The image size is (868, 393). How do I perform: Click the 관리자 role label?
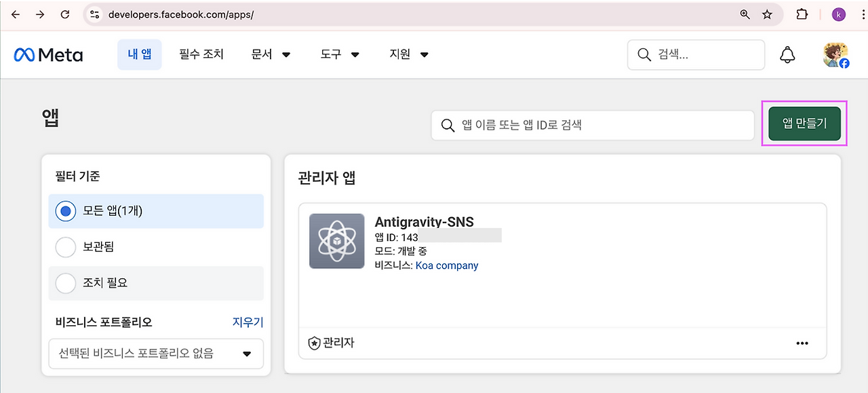click(x=338, y=343)
